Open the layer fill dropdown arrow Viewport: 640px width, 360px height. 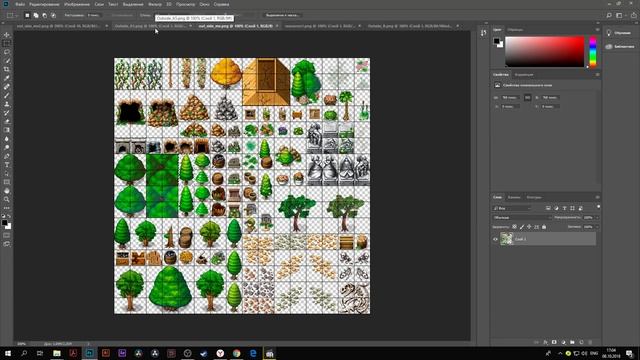[597, 227]
